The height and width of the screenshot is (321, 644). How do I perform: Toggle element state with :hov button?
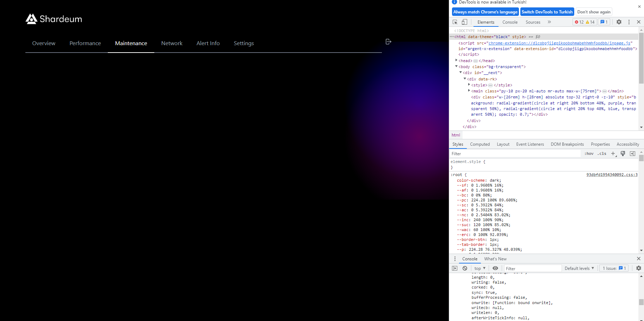pos(589,153)
